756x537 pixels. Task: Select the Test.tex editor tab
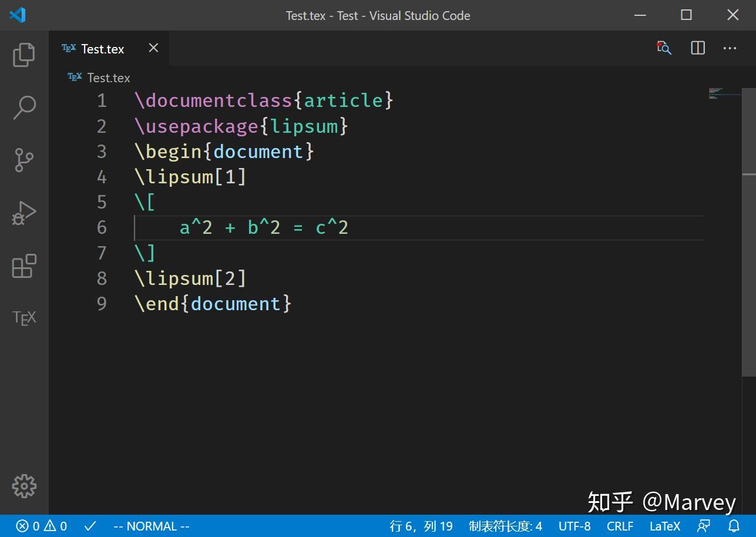click(x=102, y=48)
